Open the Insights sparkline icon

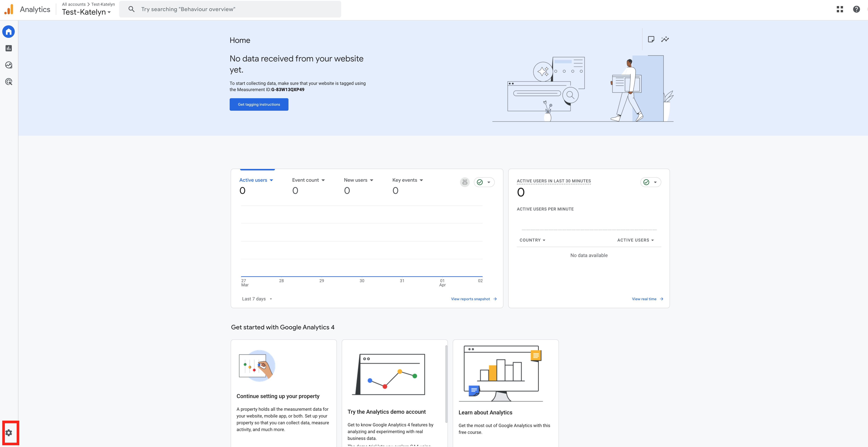[665, 39]
